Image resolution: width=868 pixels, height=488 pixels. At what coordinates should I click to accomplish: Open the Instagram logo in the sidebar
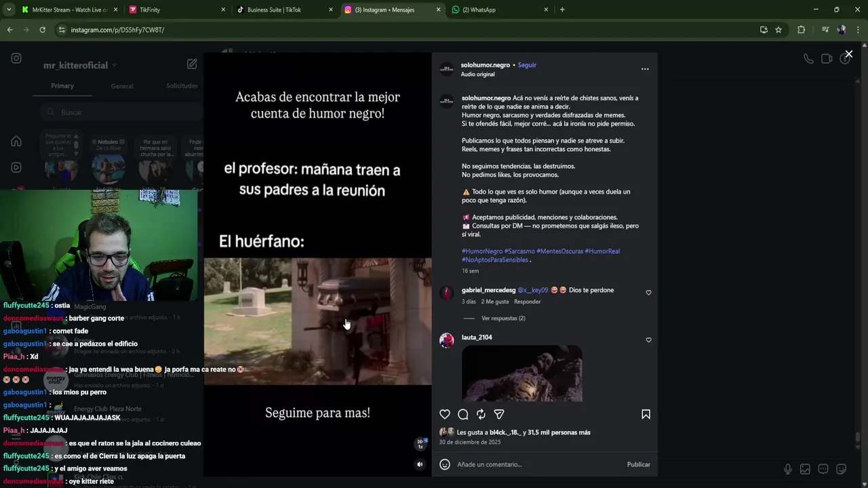coord(16,58)
